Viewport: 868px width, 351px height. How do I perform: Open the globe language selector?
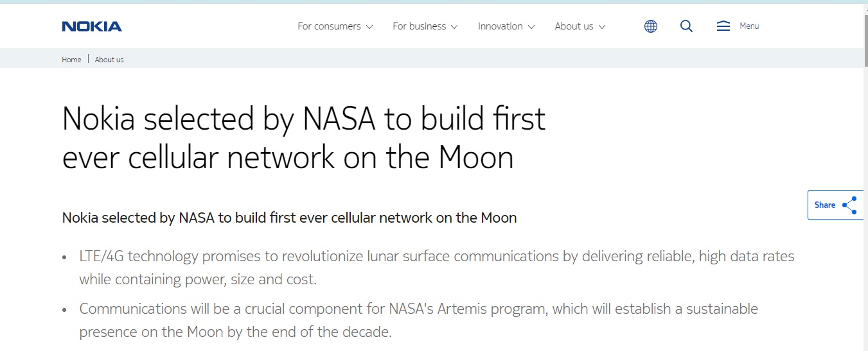pos(651,26)
